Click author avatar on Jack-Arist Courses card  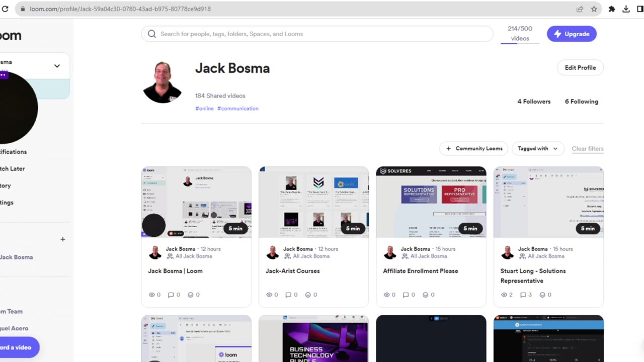coord(273,252)
